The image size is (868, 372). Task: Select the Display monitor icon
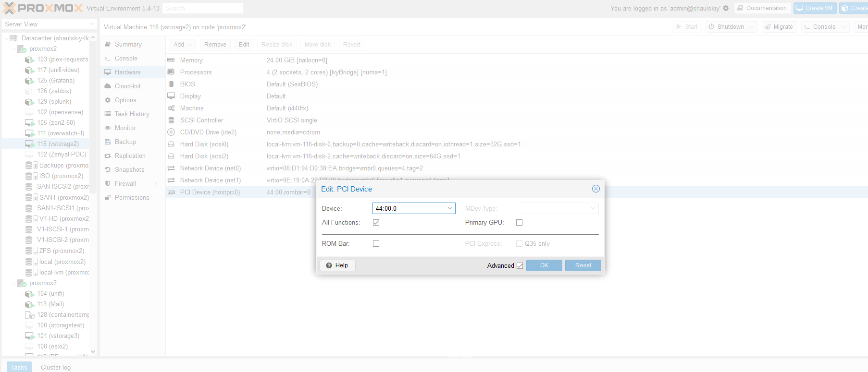(171, 96)
